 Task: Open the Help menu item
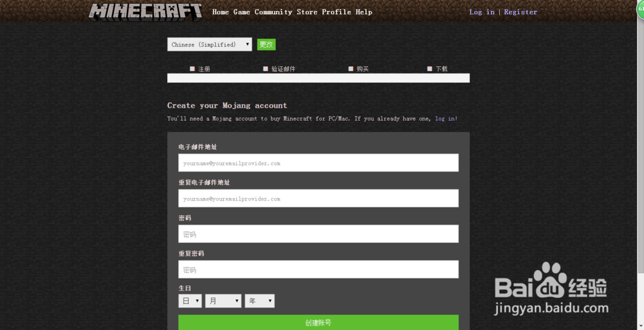pyautogui.click(x=364, y=12)
